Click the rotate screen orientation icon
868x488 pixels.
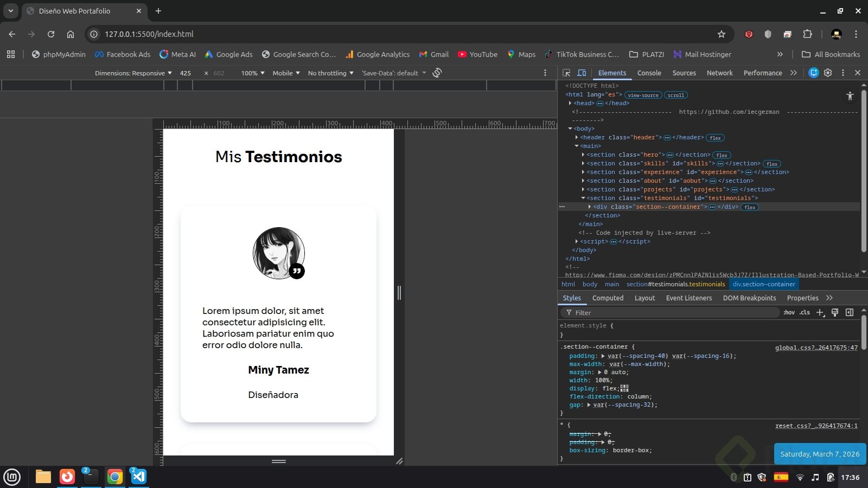(437, 73)
